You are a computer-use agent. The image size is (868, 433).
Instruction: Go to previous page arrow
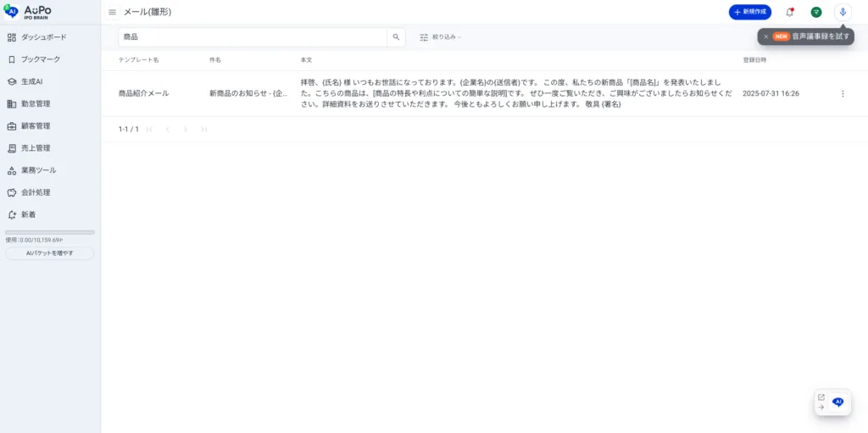pyautogui.click(x=168, y=129)
